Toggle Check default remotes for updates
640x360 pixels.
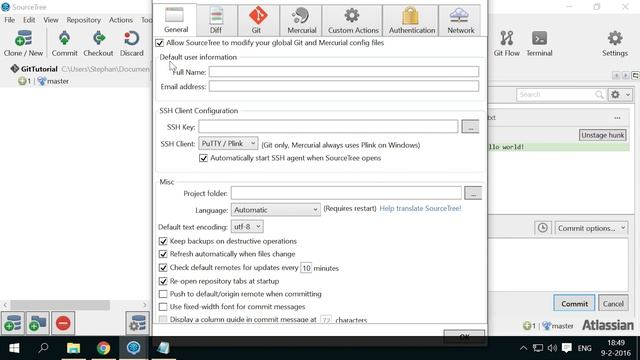click(x=163, y=268)
